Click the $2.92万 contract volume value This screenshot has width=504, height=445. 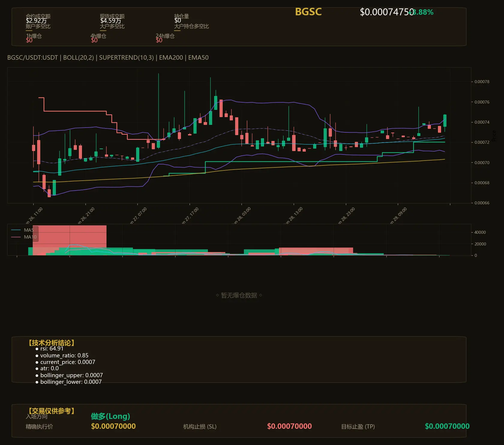point(36,20)
